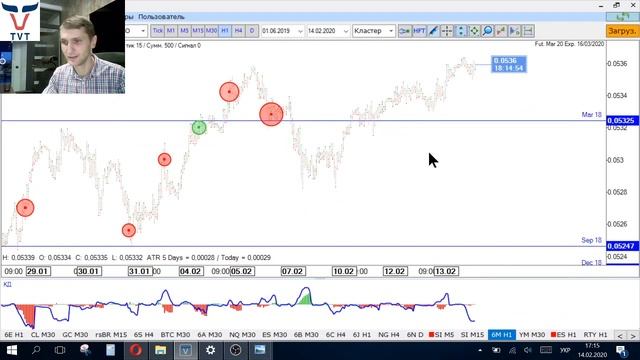Switch to the NQ M30 tab

pos(242,335)
